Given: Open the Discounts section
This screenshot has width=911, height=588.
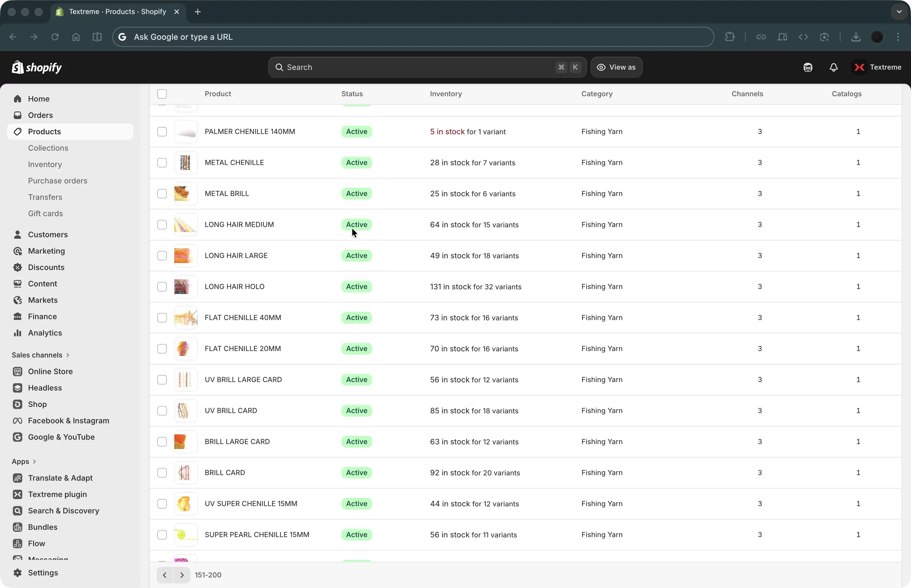Looking at the screenshot, I should 46,267.
